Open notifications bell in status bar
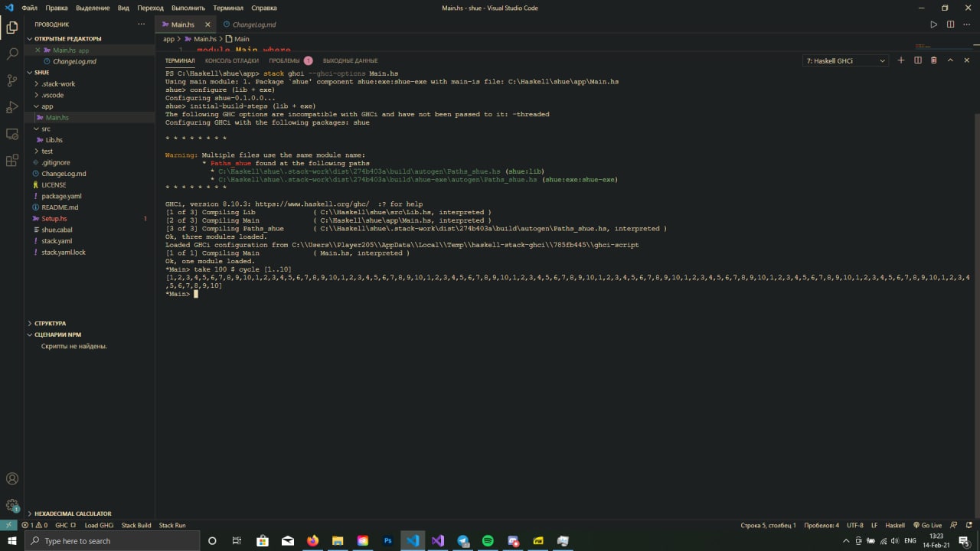The width and height of the screenshot is (980, 551). pos(969,525)
